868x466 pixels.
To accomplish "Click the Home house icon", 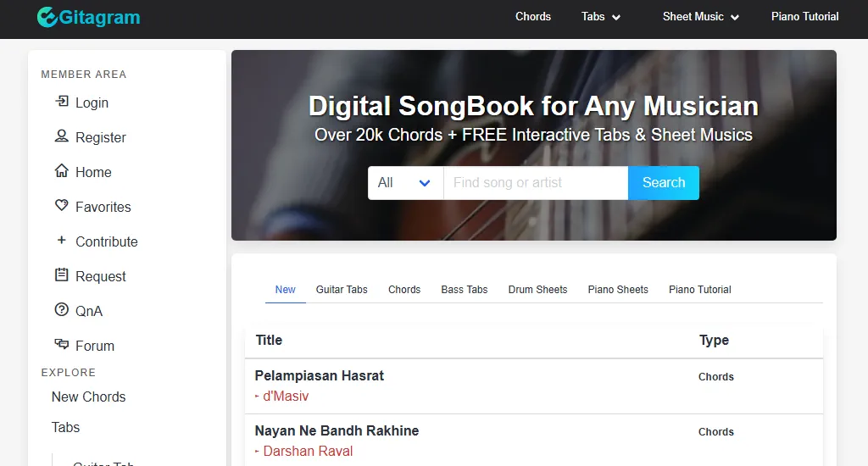I will click(x=61, y=171).
